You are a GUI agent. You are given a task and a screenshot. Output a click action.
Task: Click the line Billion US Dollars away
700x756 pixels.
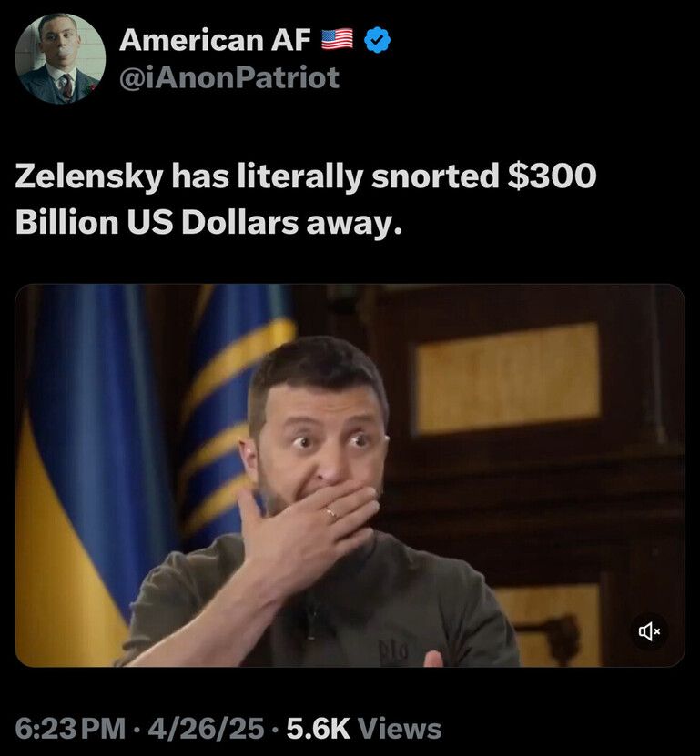click(208, 222)
